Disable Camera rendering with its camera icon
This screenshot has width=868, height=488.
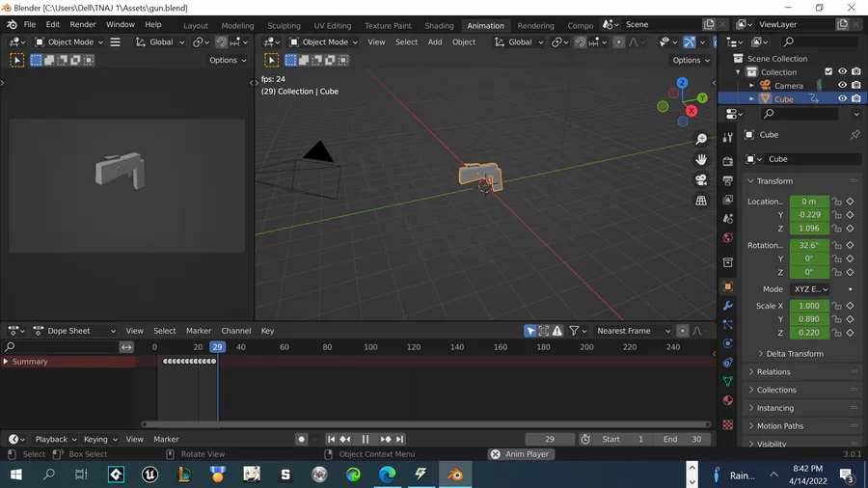coord(855,85)
